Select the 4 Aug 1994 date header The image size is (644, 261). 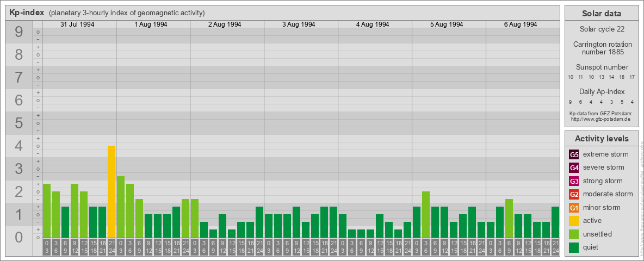373,24
